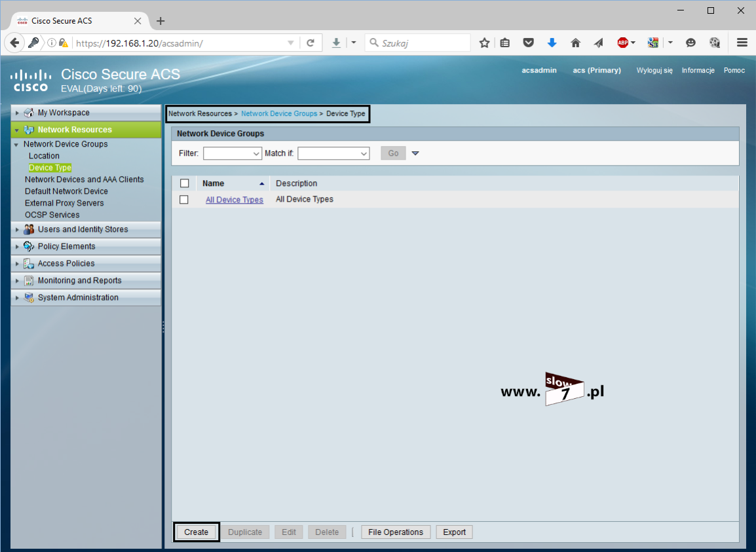This screenshot has height=552, width=756.
Task: Click the File Operations button
Action: [x=396, y=532]
